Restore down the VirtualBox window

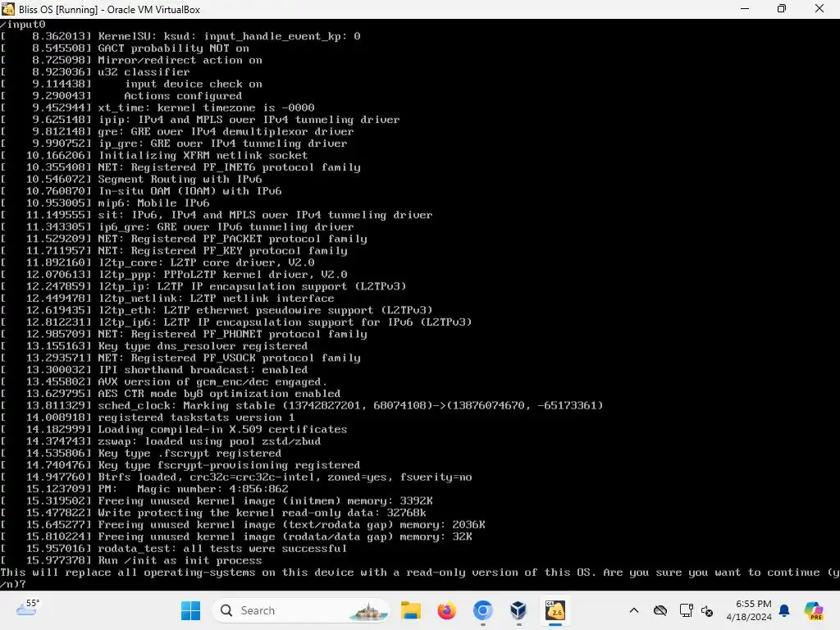[x=782, y=9]
